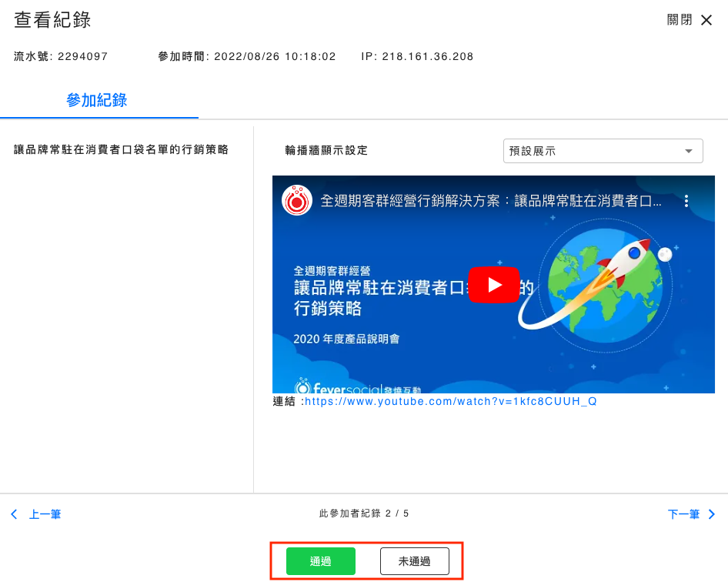Reject the entry with 未通過 button
This screenshot has height=582, width=728.
coord(414,561)
